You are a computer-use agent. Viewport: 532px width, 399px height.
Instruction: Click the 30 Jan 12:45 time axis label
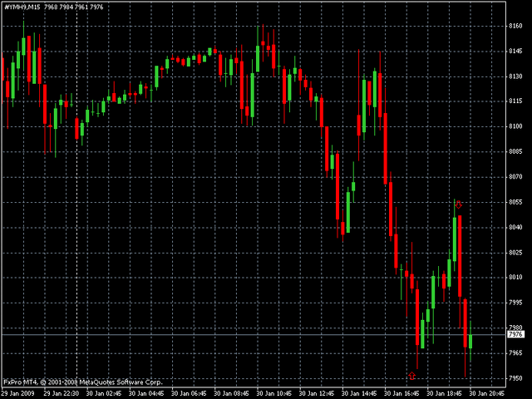(317, 393)
